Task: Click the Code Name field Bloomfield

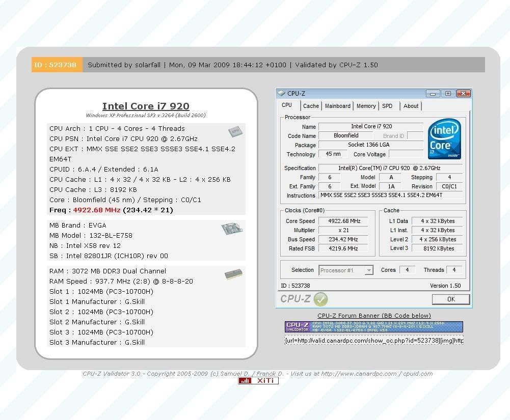Action: coord(346,135)
